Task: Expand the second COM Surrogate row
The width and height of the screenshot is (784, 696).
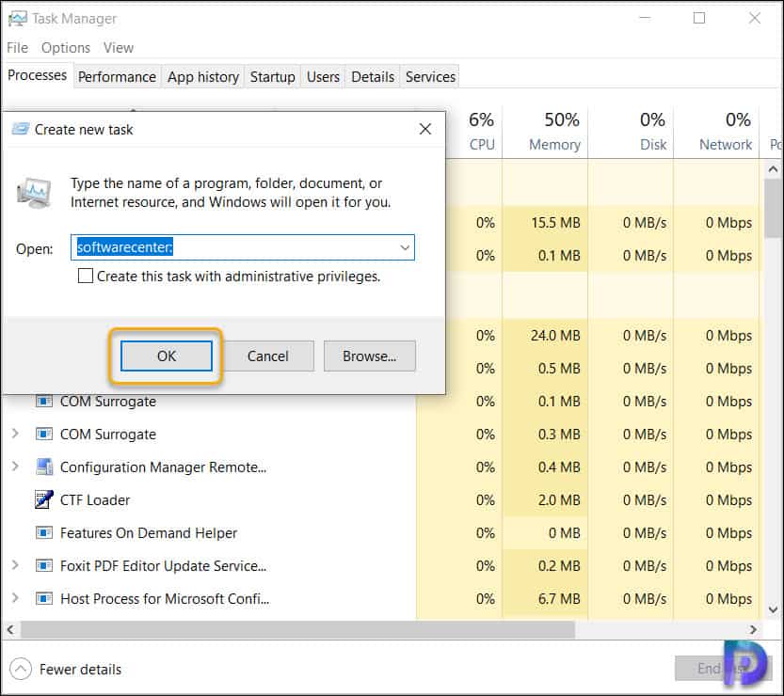Action: point(15,434)
